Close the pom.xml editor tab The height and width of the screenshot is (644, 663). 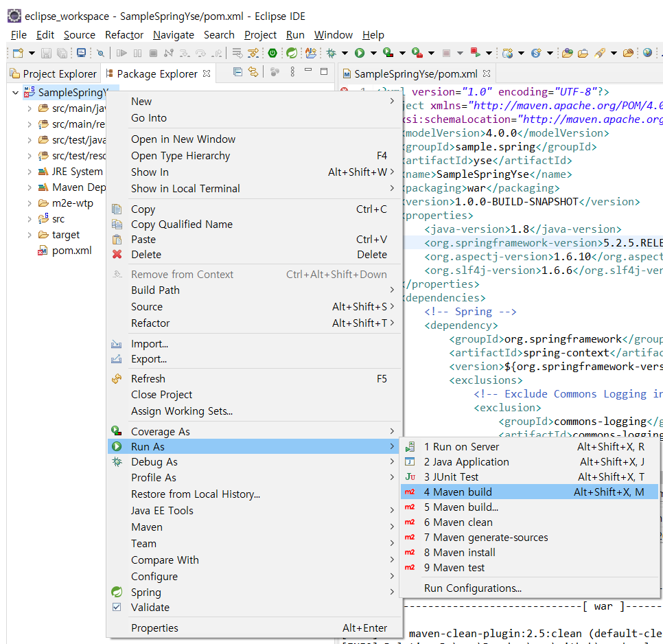point(487,73)
